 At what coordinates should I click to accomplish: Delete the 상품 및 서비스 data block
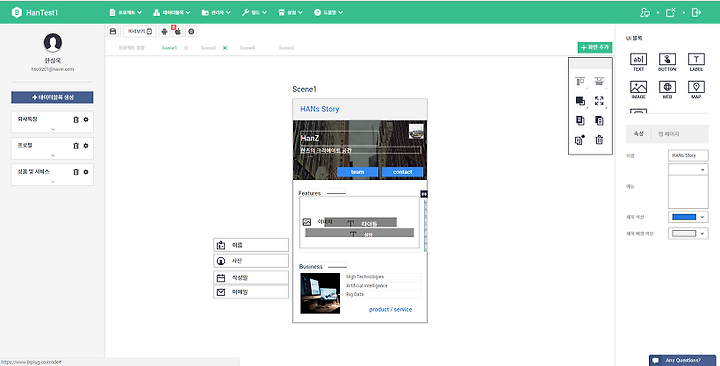point(76,172)
